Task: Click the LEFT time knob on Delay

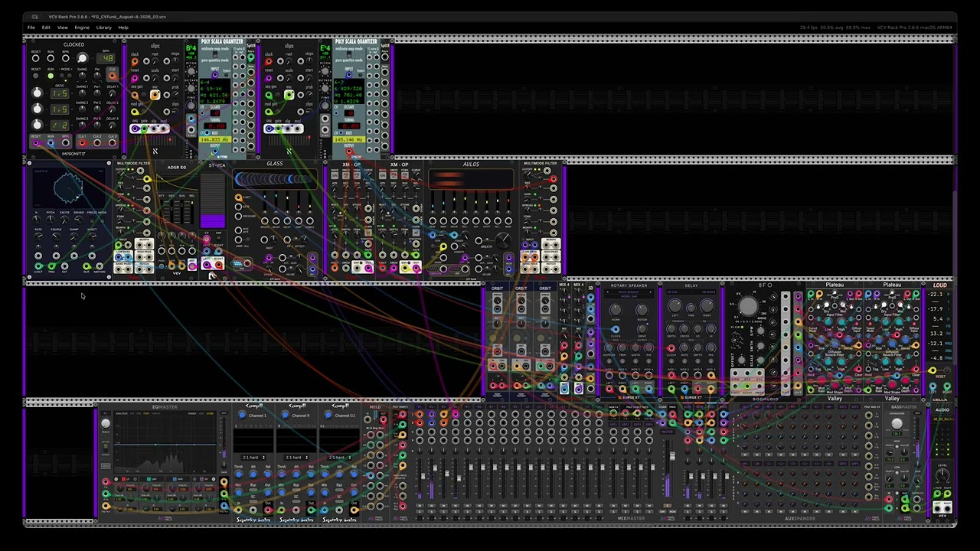Action: [x=675, y=307]
